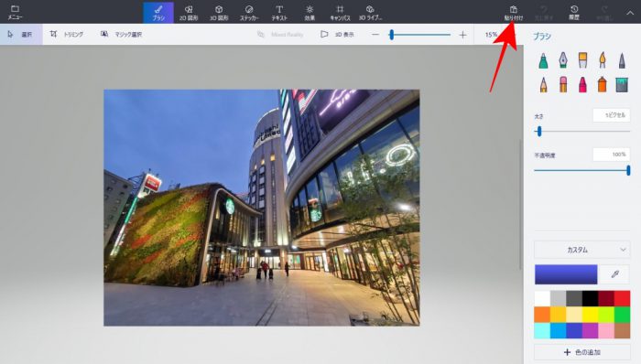Pick the lime color swatch
This screenshot has height=364, width=641.
[x=606, y=315]
